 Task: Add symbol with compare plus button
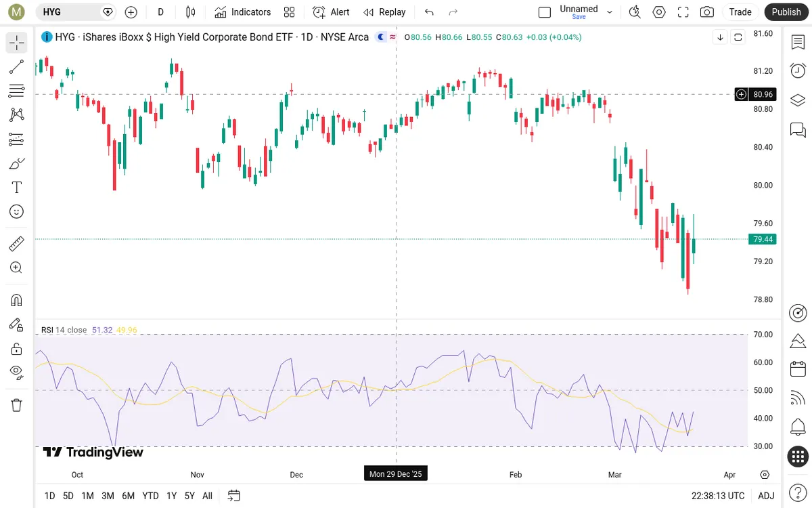coord(131,12)
